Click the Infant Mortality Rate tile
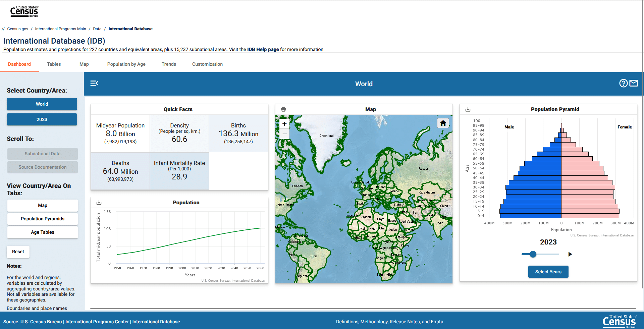The image size is (644, 329). tap(179, 171)
